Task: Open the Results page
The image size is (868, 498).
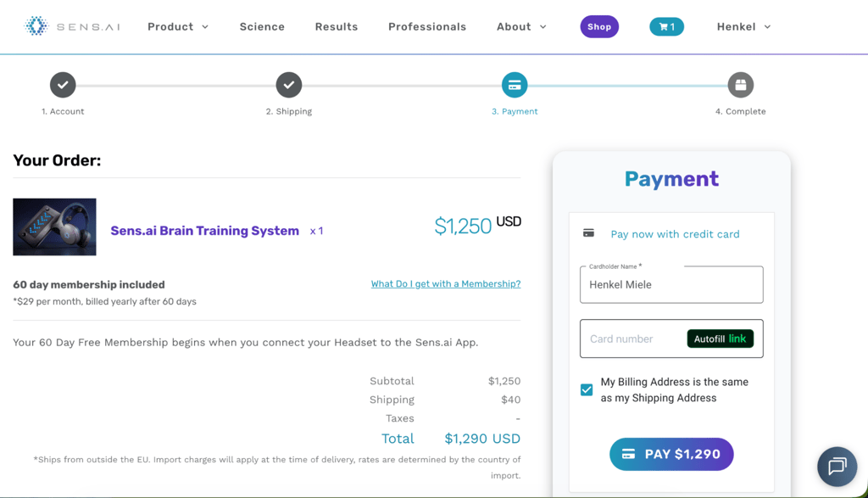Action: tap(337, 26)
